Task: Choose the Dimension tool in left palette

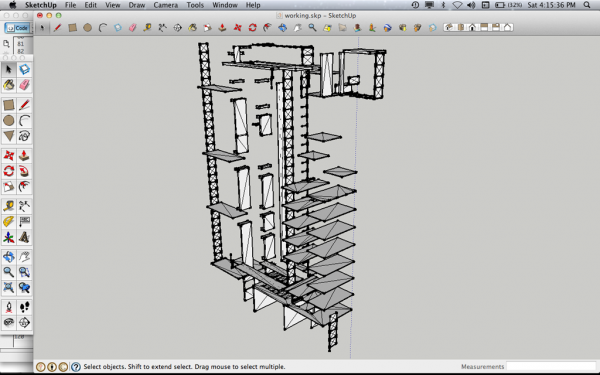Action: (x=24, y=206)
